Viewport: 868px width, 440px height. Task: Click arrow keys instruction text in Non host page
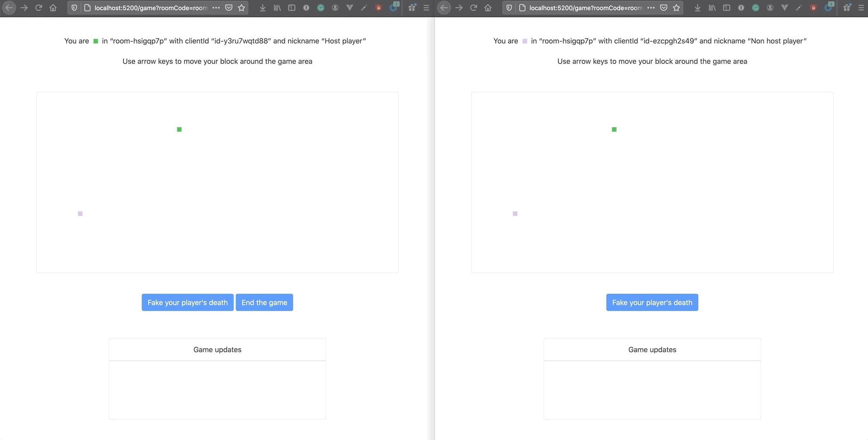click(x=652, y=61)
